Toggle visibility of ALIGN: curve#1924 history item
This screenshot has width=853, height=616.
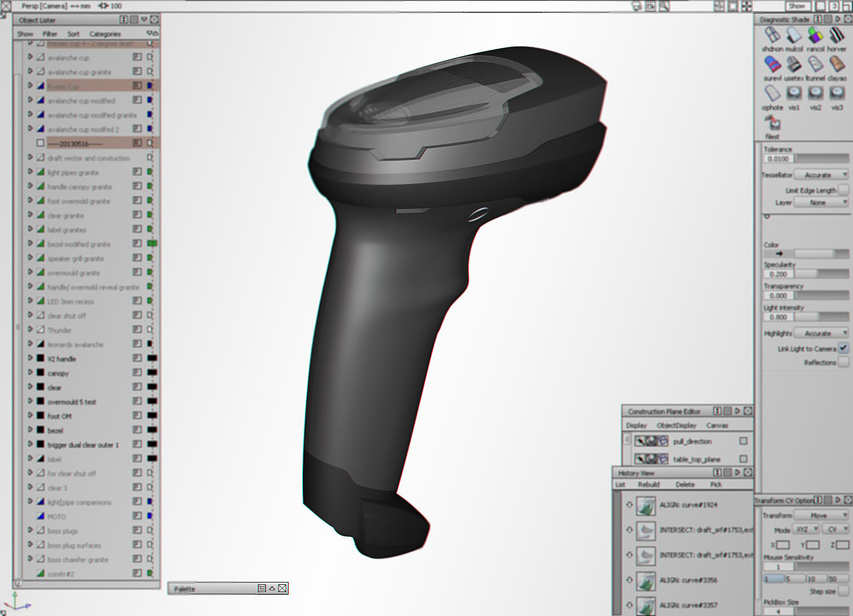tap(629, 504)
